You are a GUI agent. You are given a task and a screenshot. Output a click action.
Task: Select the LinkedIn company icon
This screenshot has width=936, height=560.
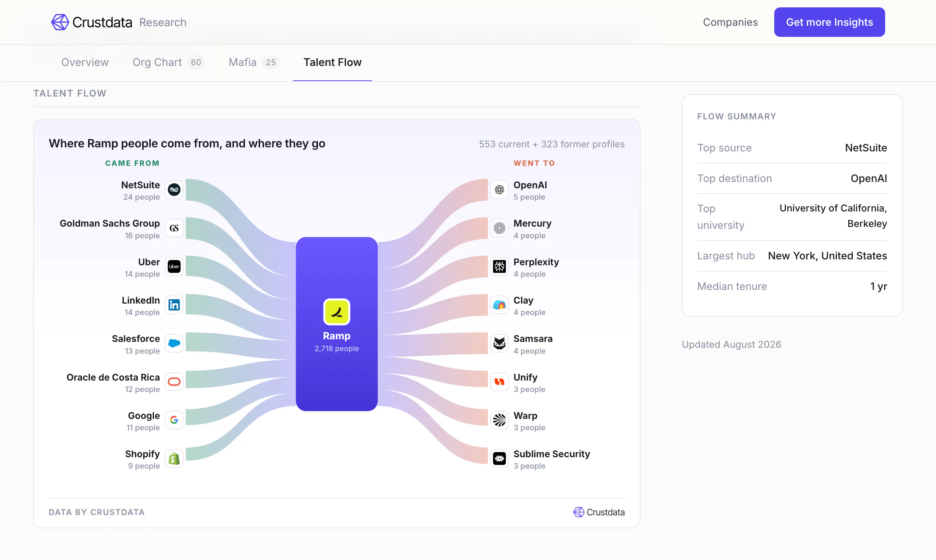174,305
